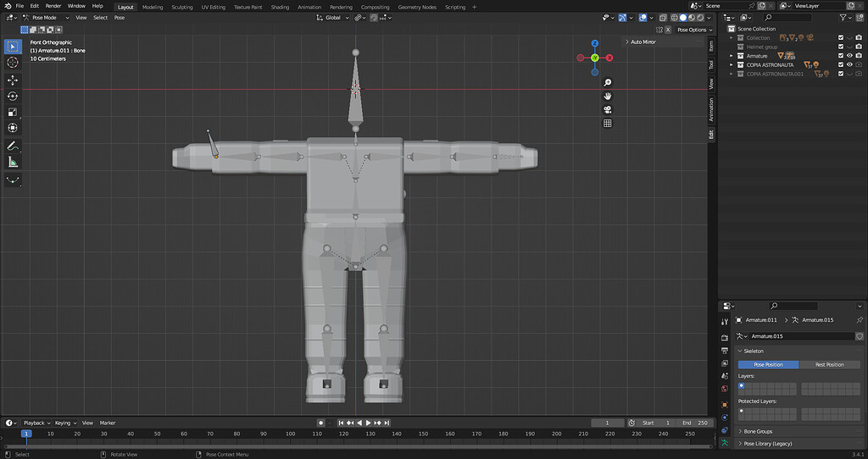Open the Render menu
This screenshot has height=459, width=868.
[53, 6]
